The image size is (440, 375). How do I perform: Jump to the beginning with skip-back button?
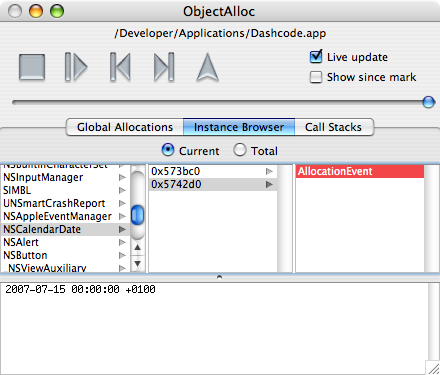(x=120, y=67)
